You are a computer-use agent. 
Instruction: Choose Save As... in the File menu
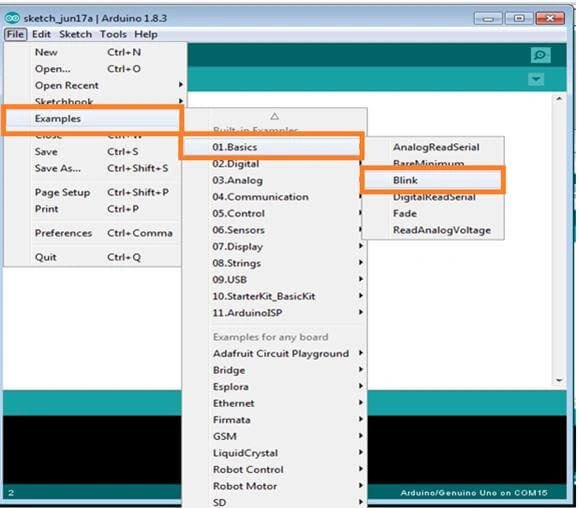[x=93, y=168]
